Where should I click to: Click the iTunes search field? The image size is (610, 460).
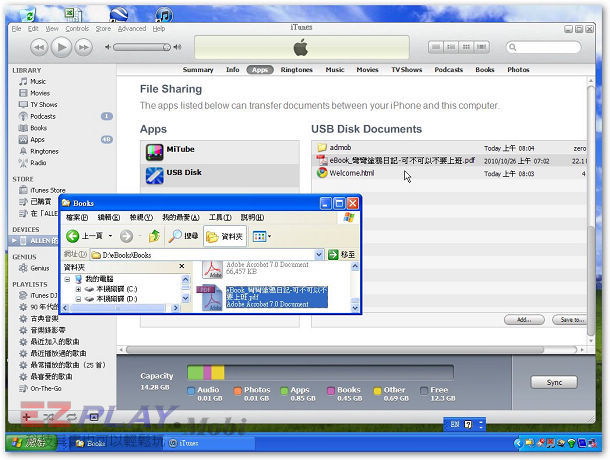point(543,47)
